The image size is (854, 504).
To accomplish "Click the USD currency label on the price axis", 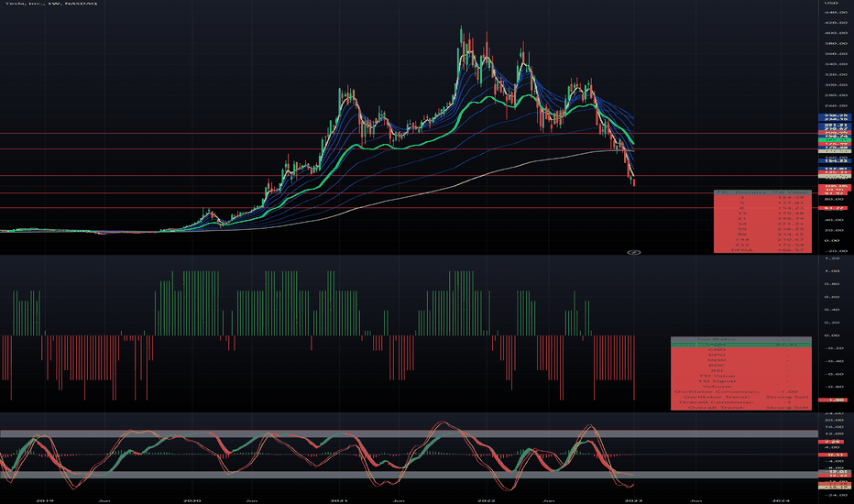I will (831, 3).
